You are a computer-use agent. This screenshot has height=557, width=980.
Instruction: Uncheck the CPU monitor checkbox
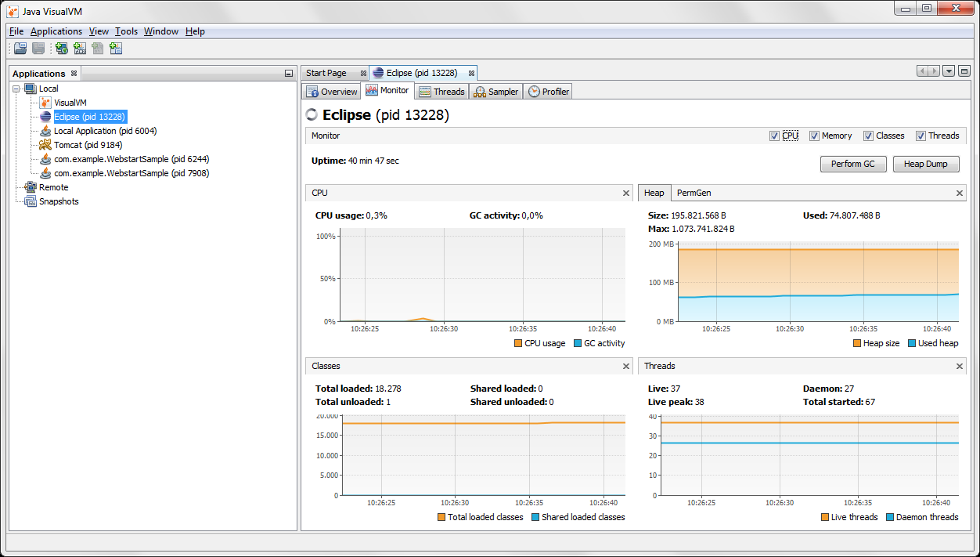[x=774, y=136]
